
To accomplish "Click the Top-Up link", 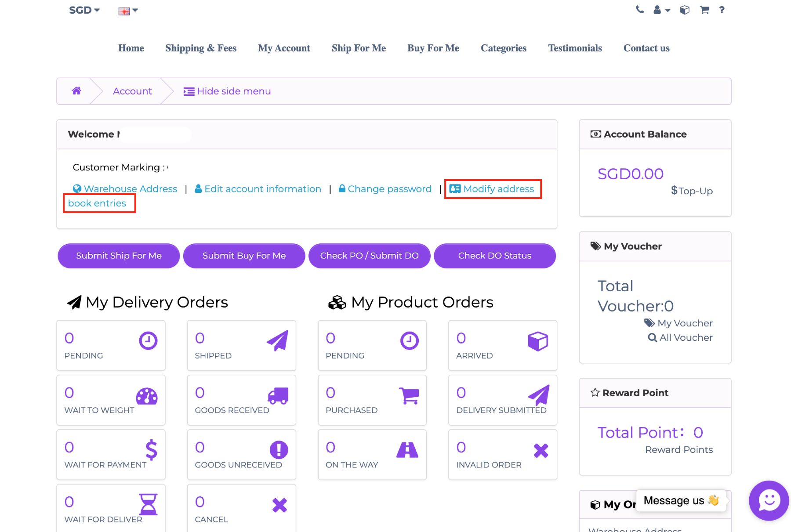I will pyautogui.click(x=692, y=191).
